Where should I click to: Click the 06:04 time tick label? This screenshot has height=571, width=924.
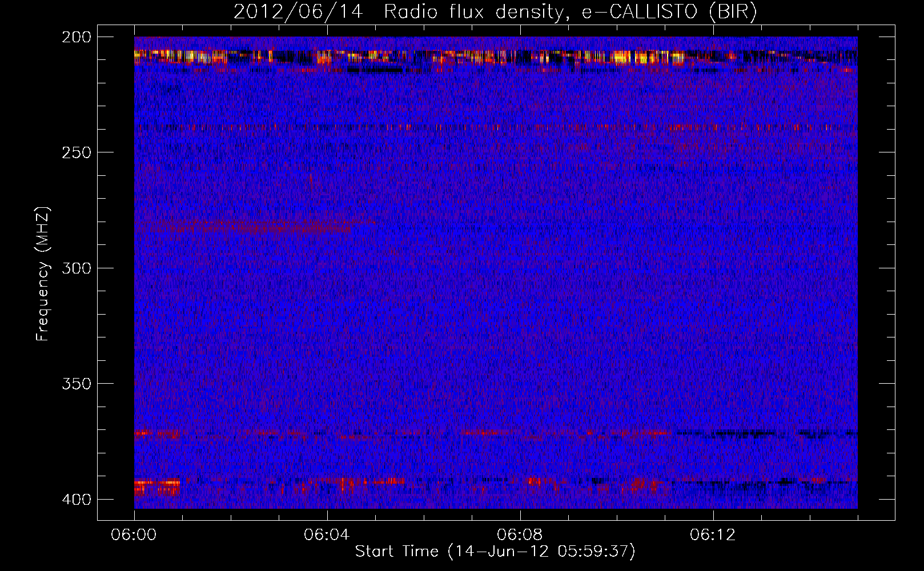click(x=327, y=535)
